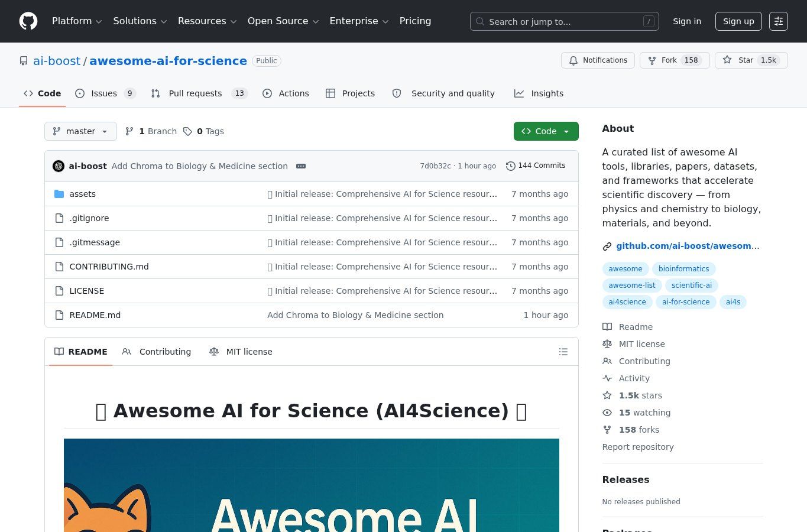The width and height of the screenshot is (807, 532).
Task: Expand the Solutions menu
Action: (x=140, y=21)
